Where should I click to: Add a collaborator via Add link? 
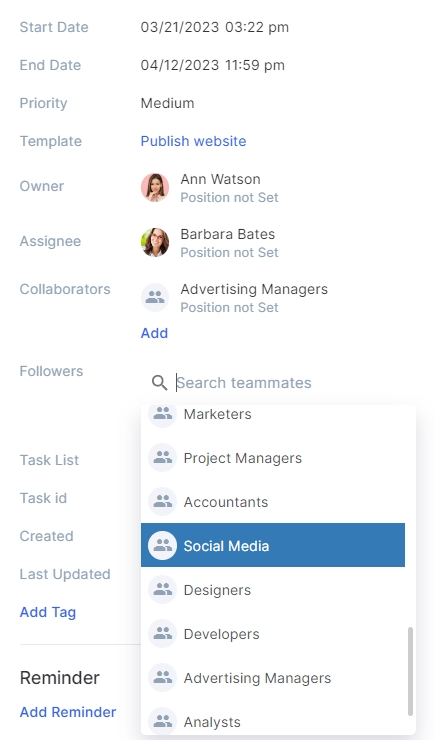point(154,333)
